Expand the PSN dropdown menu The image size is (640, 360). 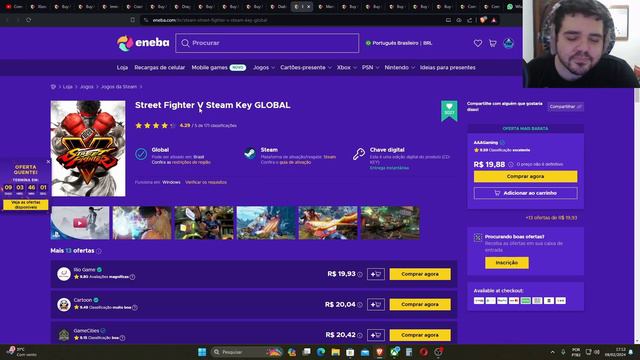pos(370,68)
